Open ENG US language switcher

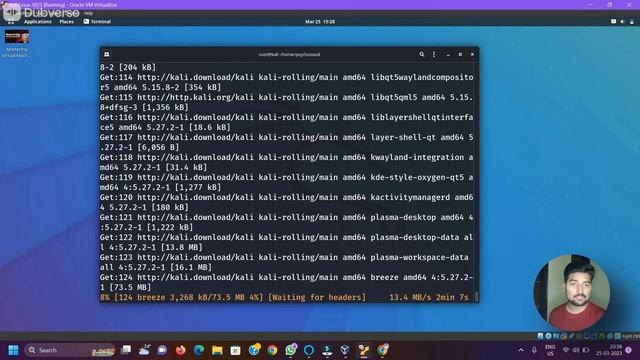click(x=550, y=350)
